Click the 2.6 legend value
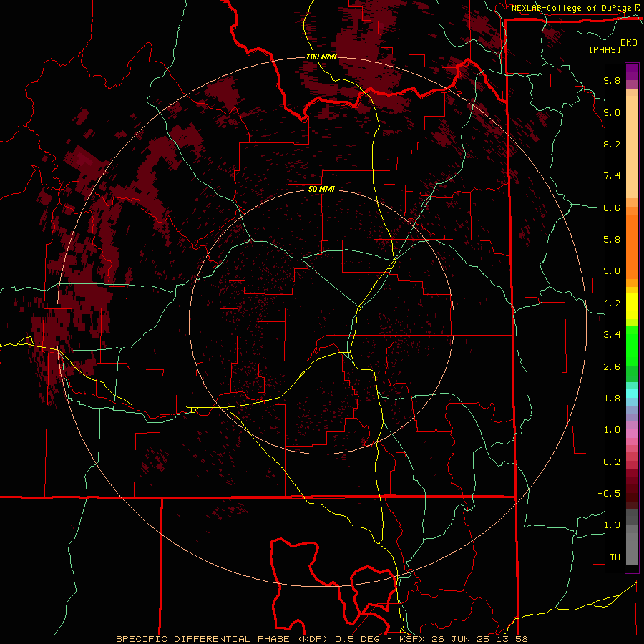Image resolution: width=644 pixels, height=644 pixels. (x=612, y=367)
